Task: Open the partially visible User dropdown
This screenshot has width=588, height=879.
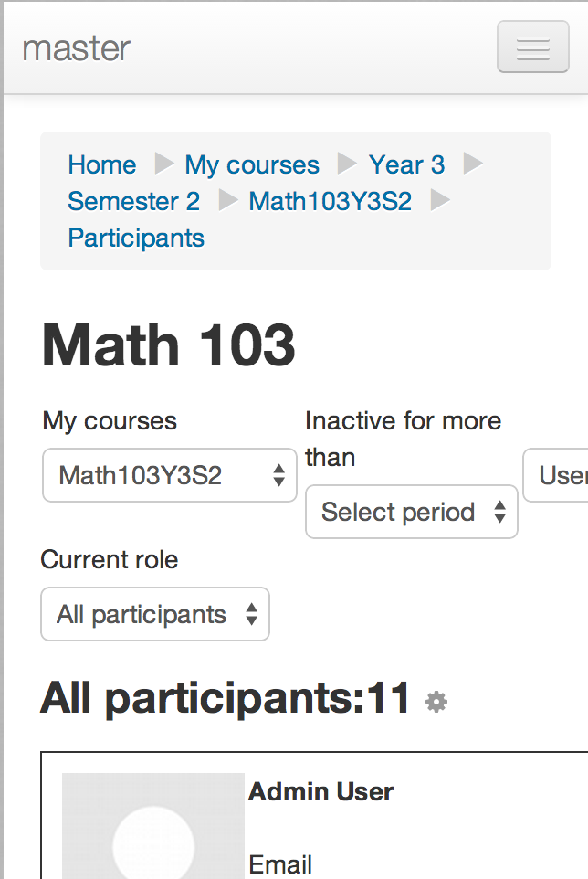Action: coord(555,475)
